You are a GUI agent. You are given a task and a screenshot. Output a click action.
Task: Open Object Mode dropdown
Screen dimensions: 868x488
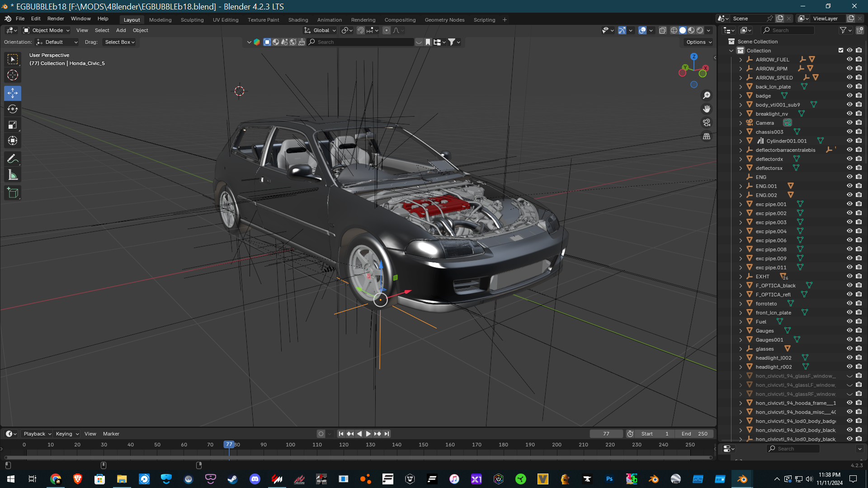pos(46,30)
